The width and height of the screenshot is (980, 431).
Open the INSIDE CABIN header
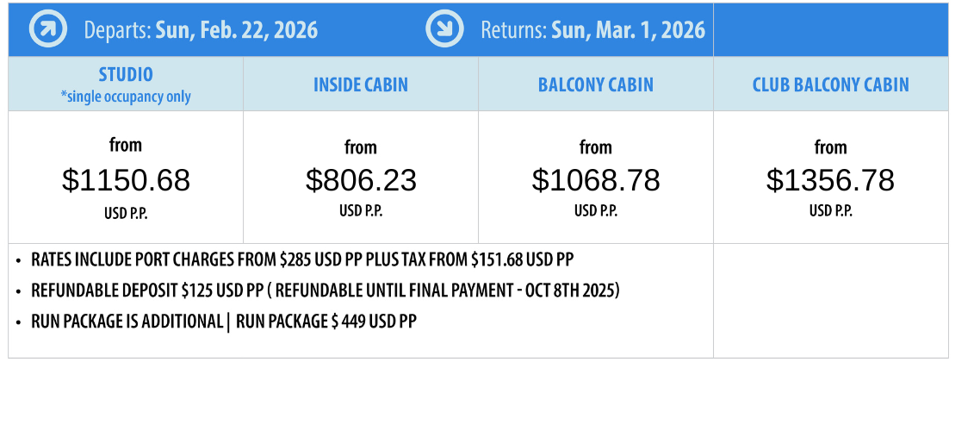pos(361,85)
